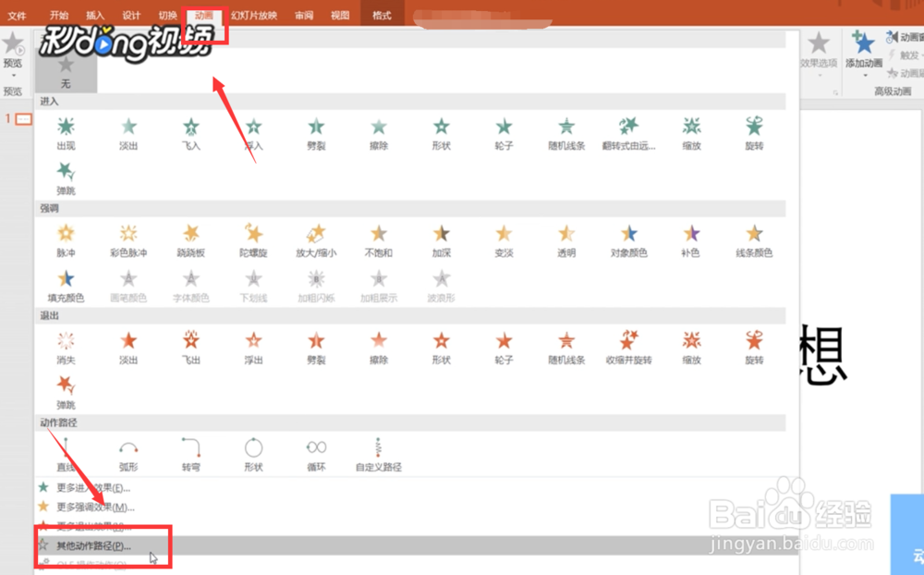Select the 弧形 motion path
The width and height of the screenshot is (924, 575).
click(128, 455)
